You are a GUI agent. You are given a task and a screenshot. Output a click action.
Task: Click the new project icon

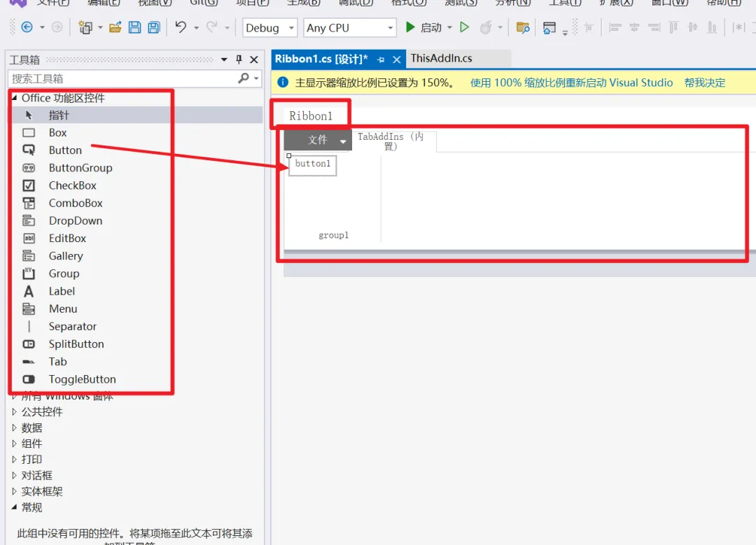click(85, 27)
